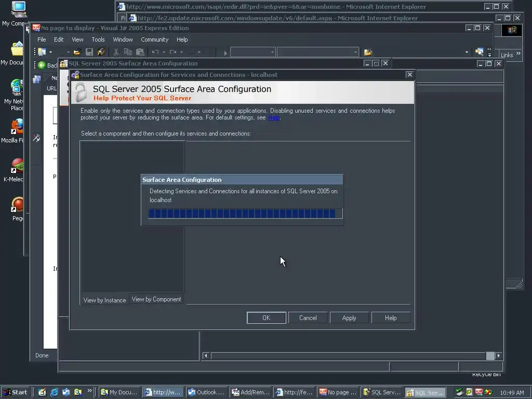
Task: Click New Project icon in Visual J# toolbar
Action: (x=42, y=52)
